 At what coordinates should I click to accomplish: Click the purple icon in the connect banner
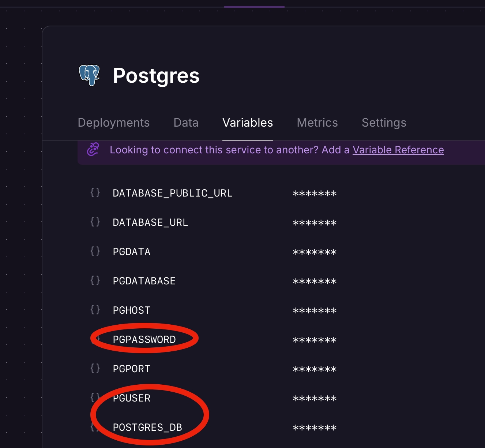93,149
